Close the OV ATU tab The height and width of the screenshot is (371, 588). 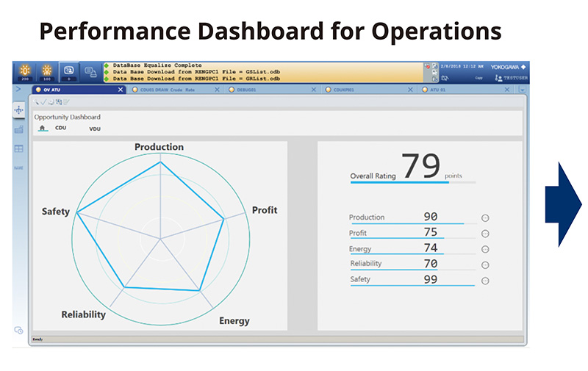click(x=121, y=90)
